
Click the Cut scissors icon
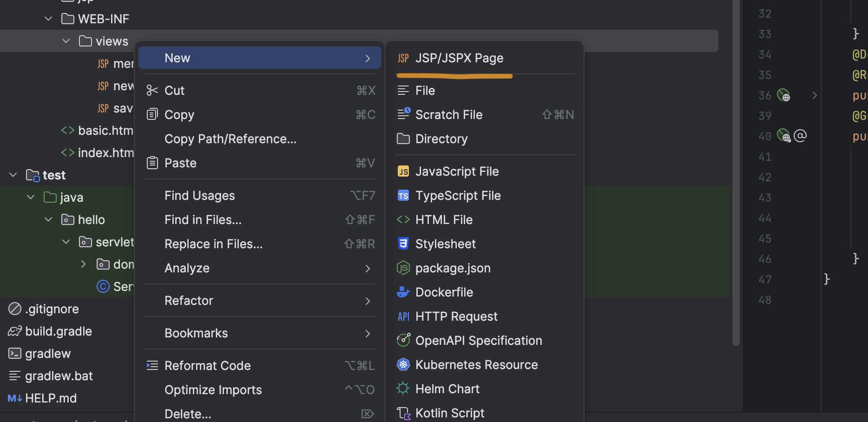(x=152, y=91)
